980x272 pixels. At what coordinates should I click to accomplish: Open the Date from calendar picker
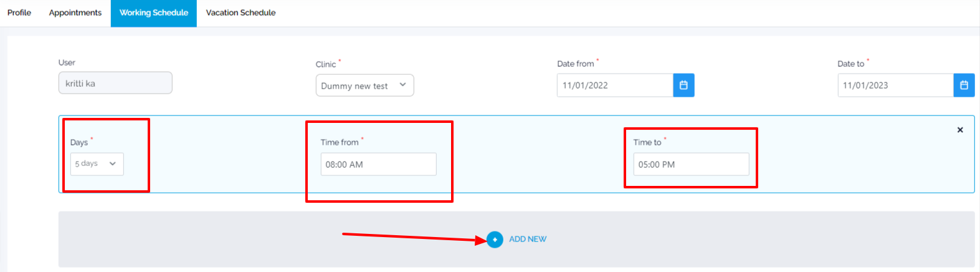click(x=683, y=85)
